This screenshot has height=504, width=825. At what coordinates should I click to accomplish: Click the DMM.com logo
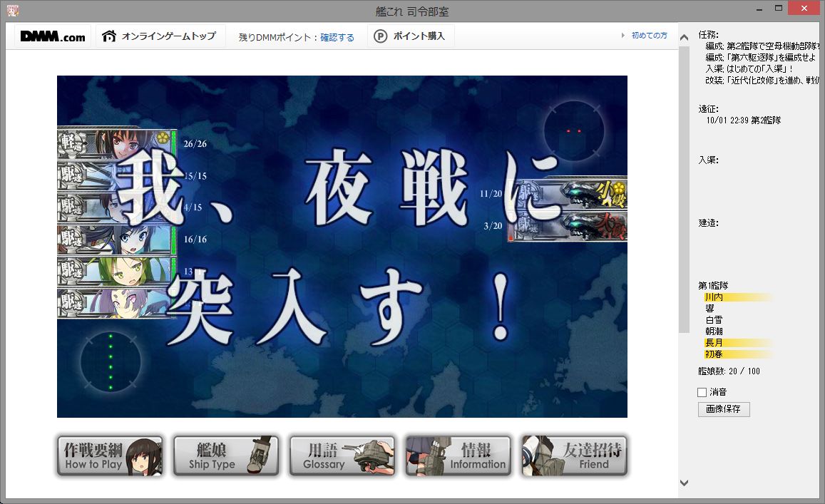click(53, 36)
